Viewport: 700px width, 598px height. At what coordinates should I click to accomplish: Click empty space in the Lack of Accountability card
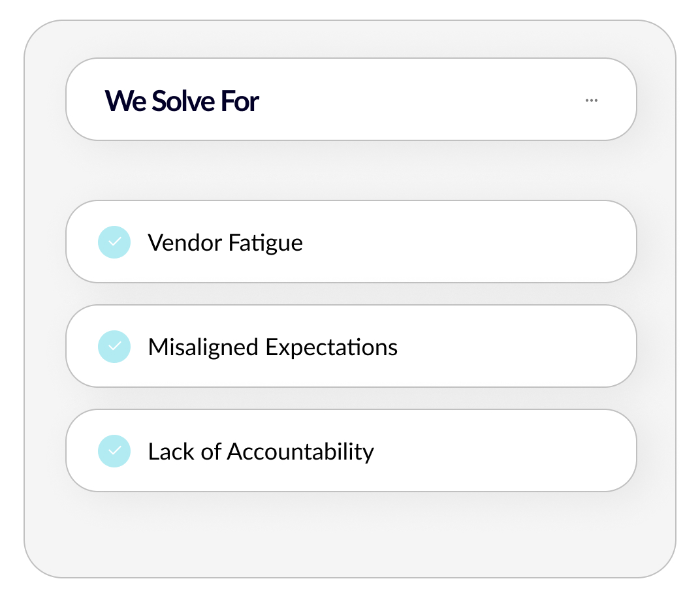pyautogui.click(x=503, y=451)
